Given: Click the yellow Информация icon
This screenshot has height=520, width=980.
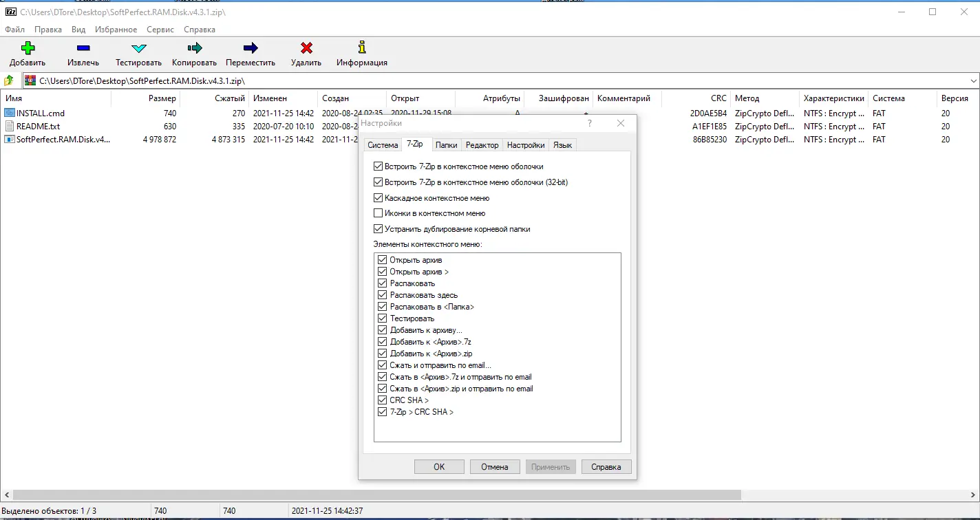Looking at the screenshot, I should pyautogui.click(x=362, y=47).
